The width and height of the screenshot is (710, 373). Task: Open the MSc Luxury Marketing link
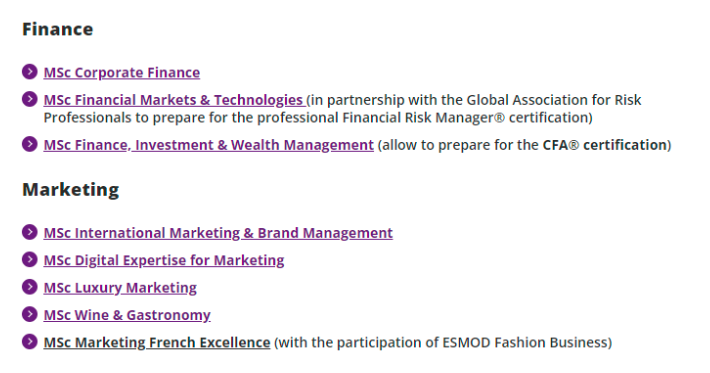coord(120,287)
